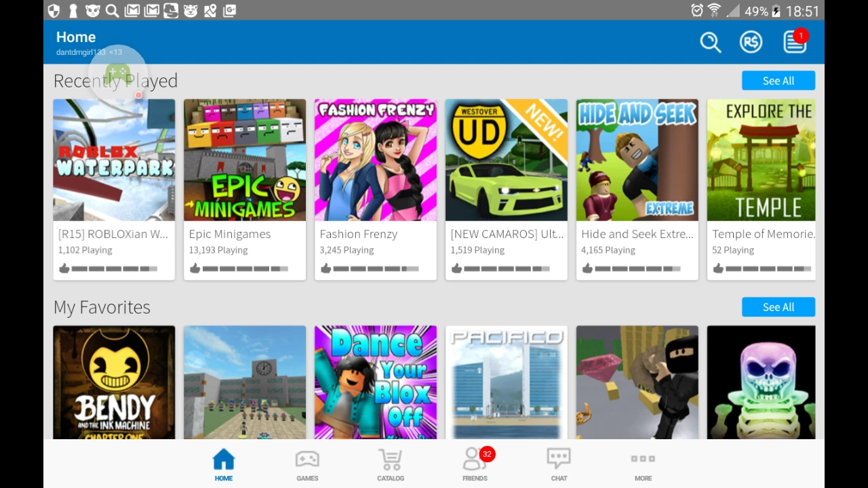Tap Fashion Frenzy rating bar
Viewport: 868px width, 488px height.
pyautogui.click(x=376, y=269)
